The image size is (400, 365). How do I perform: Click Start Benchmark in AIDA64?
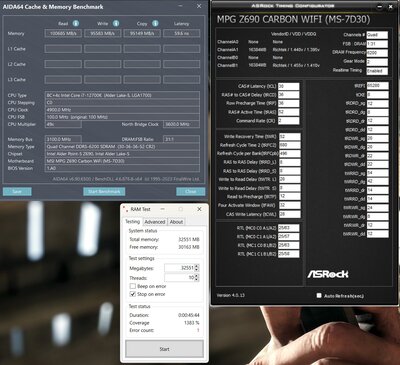[104, 191]
